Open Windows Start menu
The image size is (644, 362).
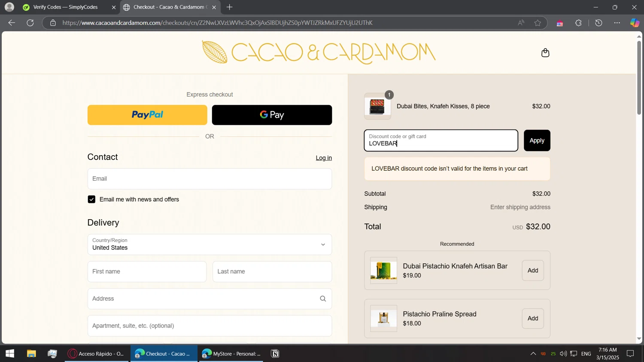pos(9,354)
